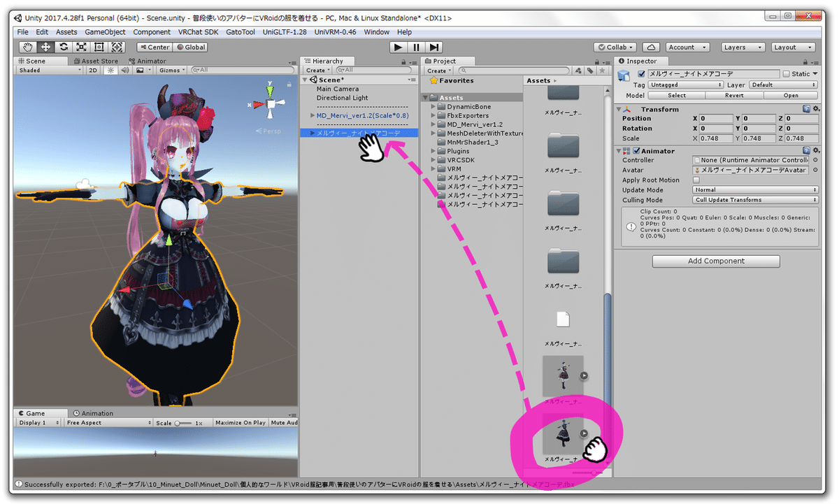839x504 pixels.
Task: Open Animator component gear settings
Action: tap(815, 151)
